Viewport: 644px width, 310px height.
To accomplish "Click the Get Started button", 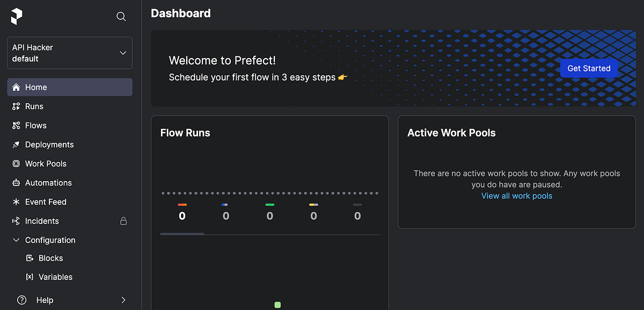I will (x=589, y=68).
